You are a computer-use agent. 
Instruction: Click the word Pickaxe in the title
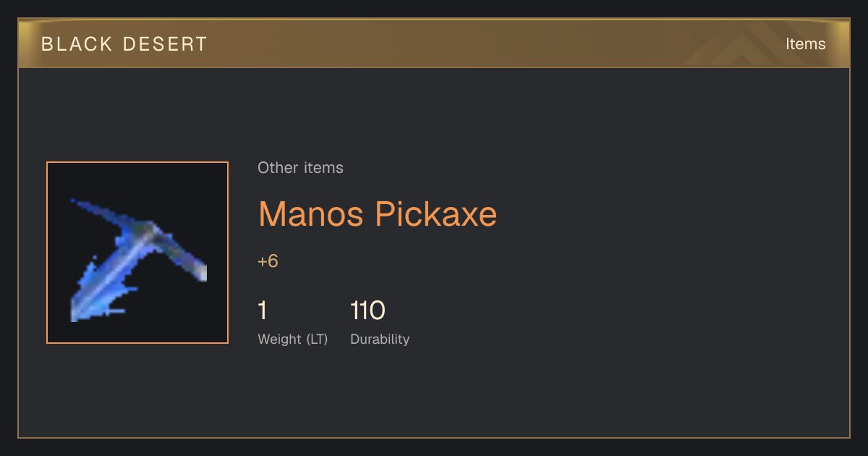(x=436, y=214)
